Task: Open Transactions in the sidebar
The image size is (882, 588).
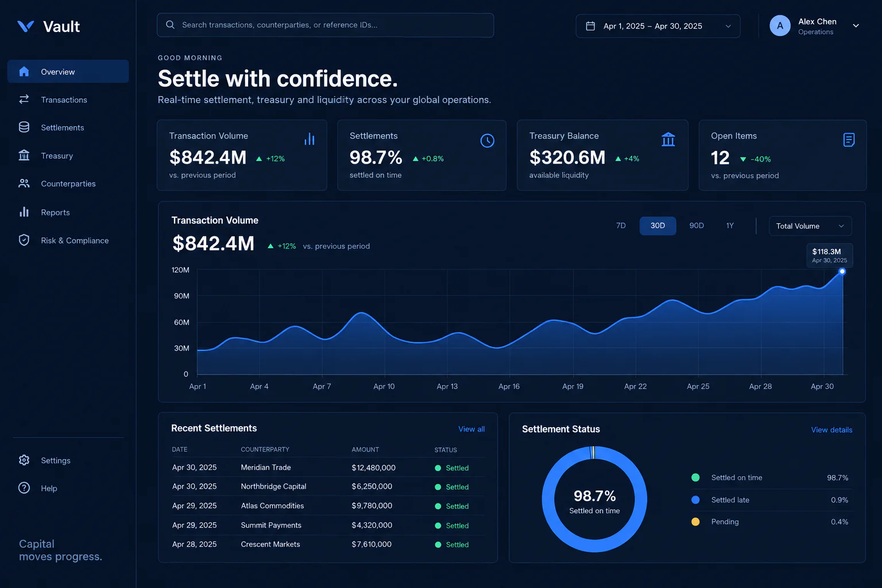Action: [x=68, y=100]
